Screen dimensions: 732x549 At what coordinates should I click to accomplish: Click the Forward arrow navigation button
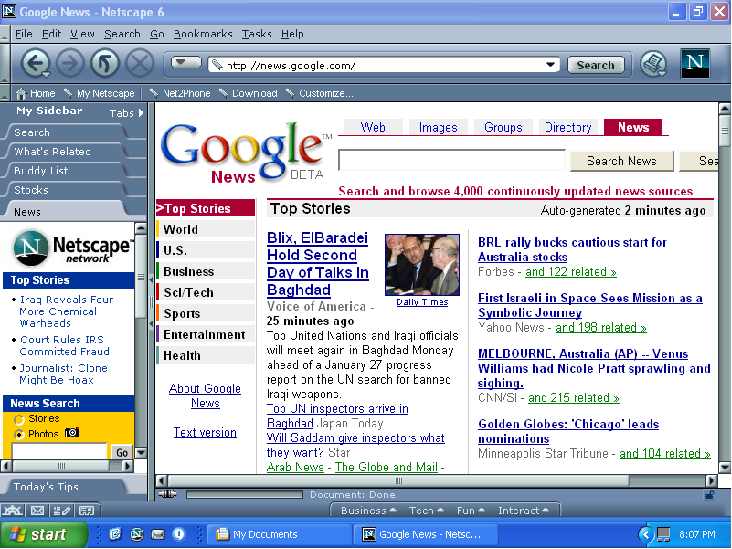tap(70, 63)
